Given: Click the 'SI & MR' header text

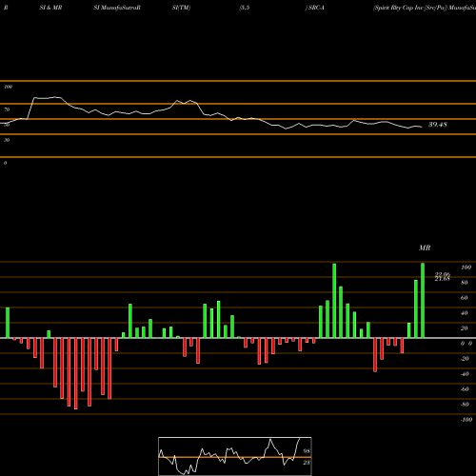Looking at the screenshot, I should coord(50,8).
